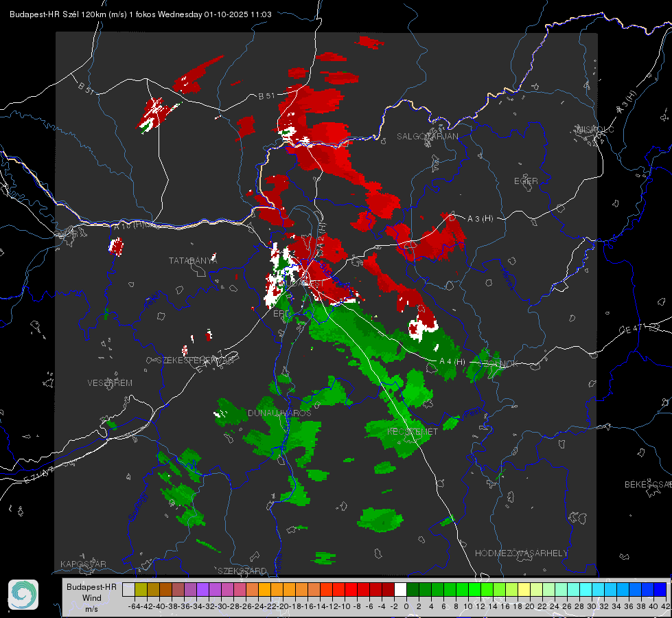Click the A 3 (H) label near Eger

click(480, 219)
